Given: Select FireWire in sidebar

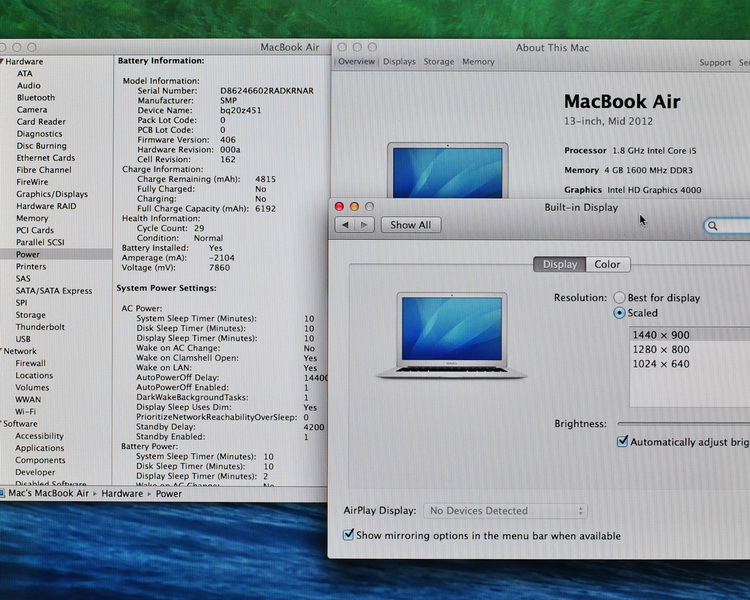Looking at the screenshot, I should [x=32, y=182].
